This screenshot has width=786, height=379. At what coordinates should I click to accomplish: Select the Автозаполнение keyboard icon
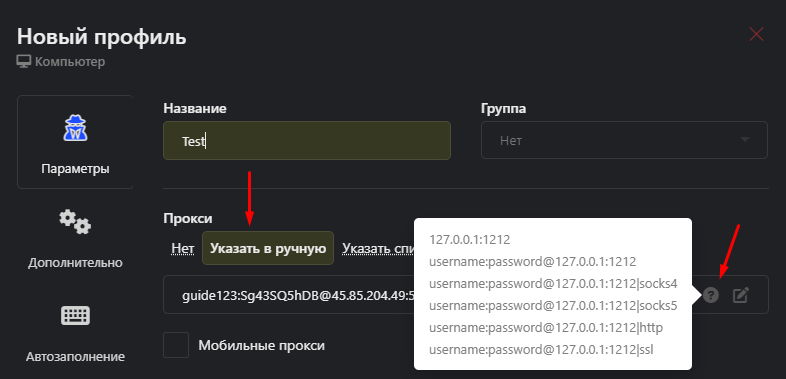75,316
